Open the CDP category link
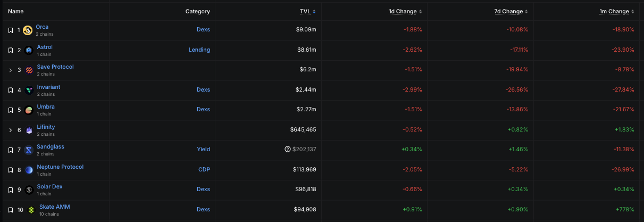644x222 pixels. click(x=204, y=170)
